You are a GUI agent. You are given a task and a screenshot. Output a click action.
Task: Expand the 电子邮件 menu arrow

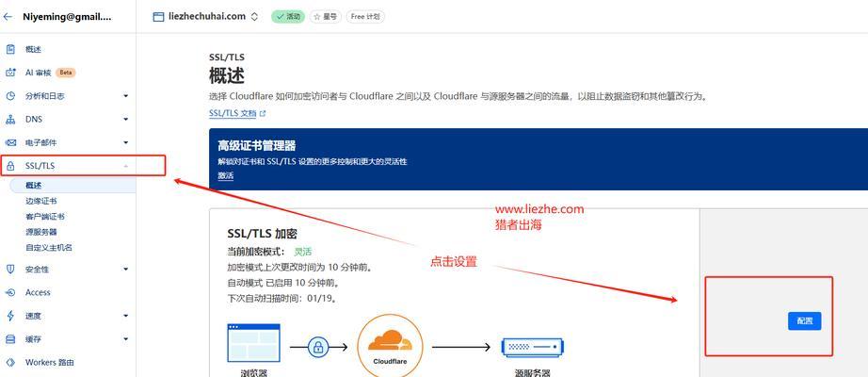point(125,142)
